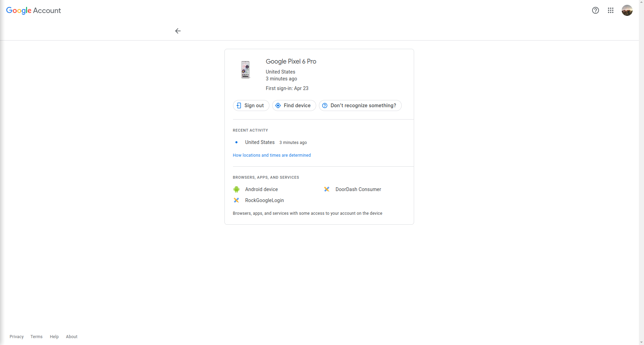Viewport: 644px width, 345px height.
Task: Open the Google apps grid launcher
Action: (611, 10)
